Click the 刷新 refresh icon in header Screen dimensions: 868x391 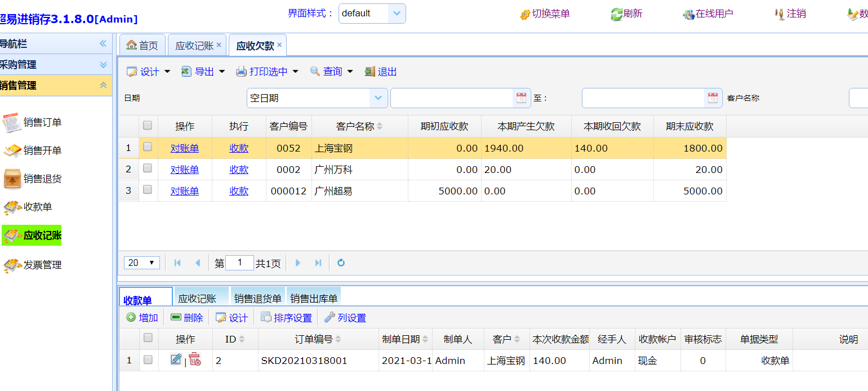617,14
